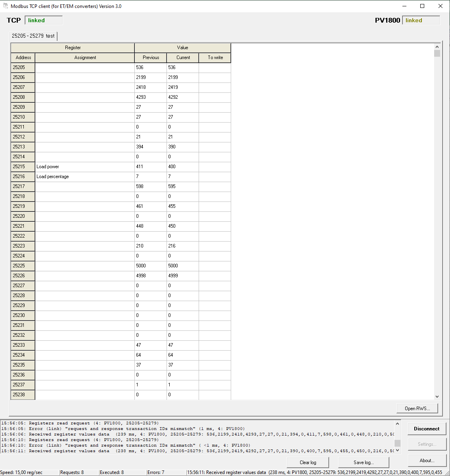
Task: Select address row 25206
Action: [x=23, y=77]
